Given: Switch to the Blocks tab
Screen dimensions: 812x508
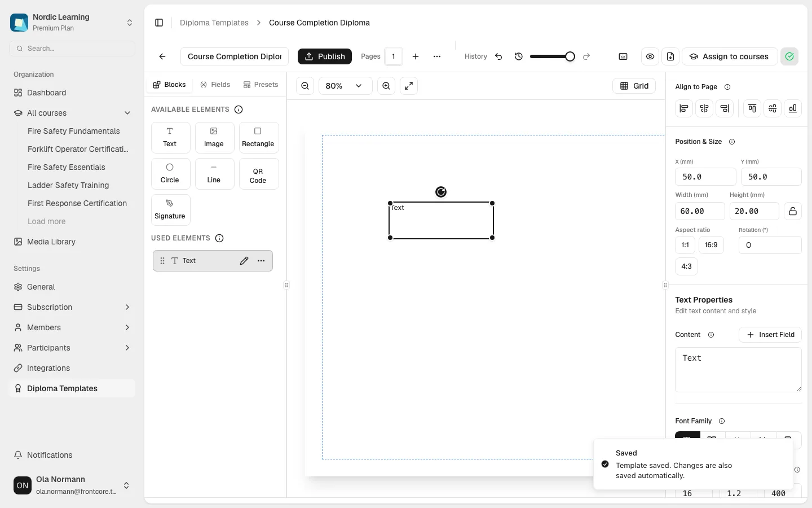Looking at the screenshot, I should coord(169,85).
